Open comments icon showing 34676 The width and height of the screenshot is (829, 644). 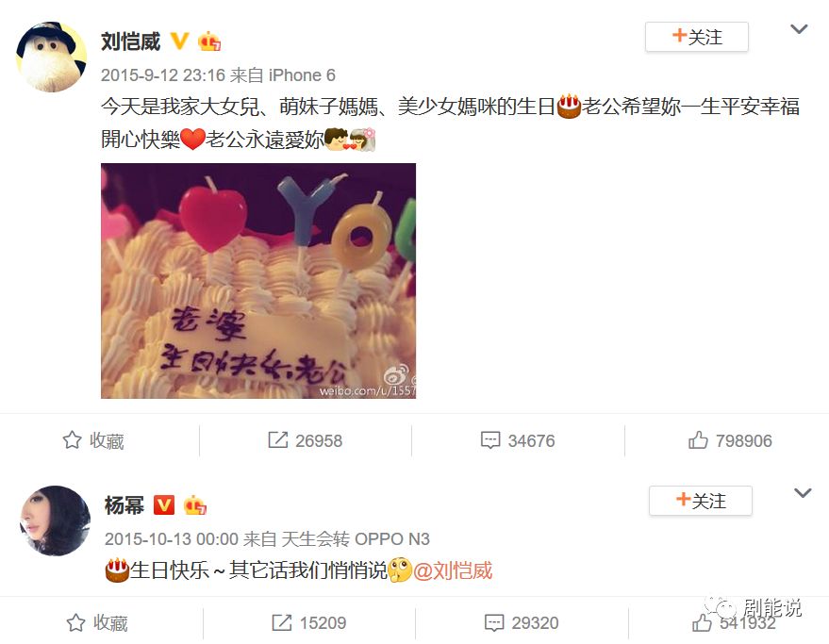(490, 440)
